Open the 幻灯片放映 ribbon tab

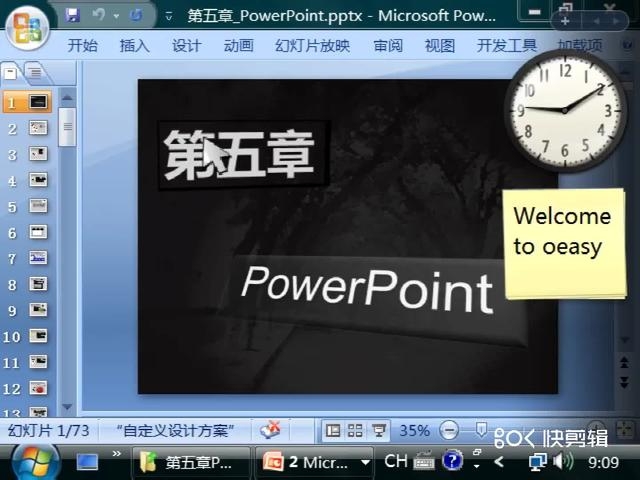pos(312,45)
